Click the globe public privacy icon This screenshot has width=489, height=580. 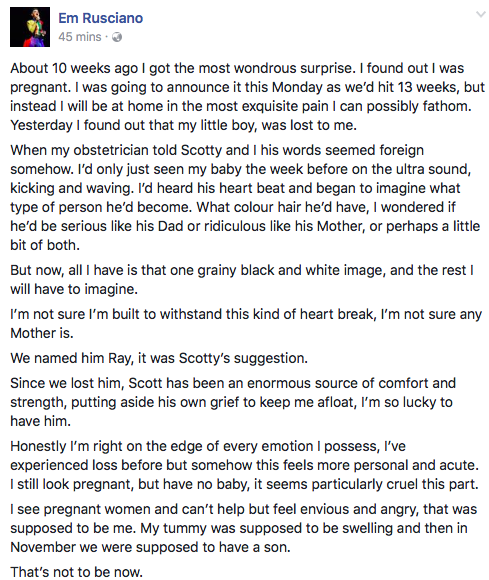coord(117,37)
